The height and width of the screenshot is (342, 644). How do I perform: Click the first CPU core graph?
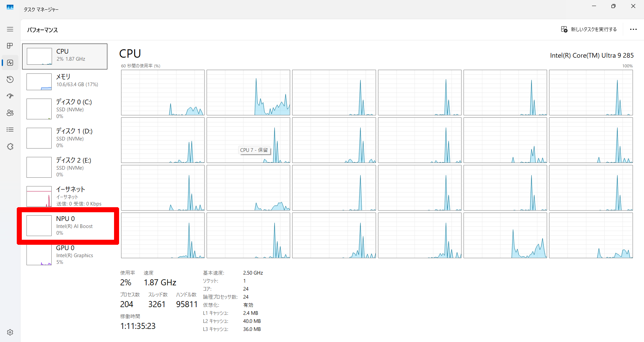click(163, 93)
